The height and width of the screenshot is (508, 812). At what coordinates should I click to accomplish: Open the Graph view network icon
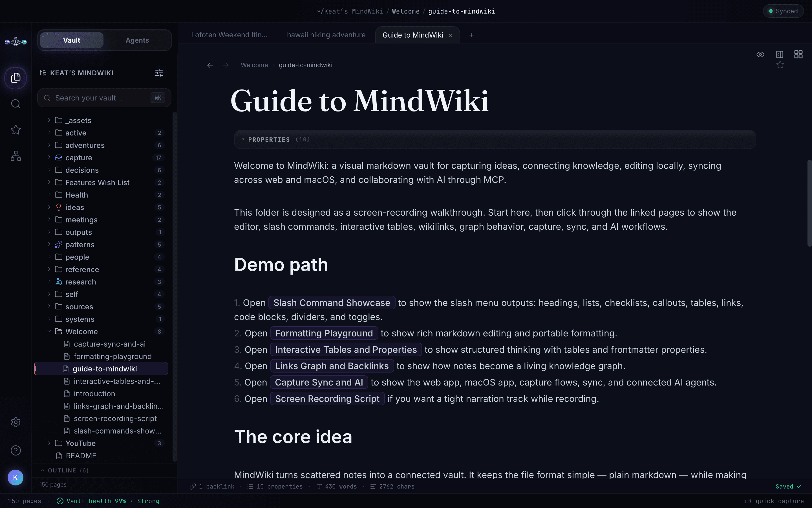(16, 156)
